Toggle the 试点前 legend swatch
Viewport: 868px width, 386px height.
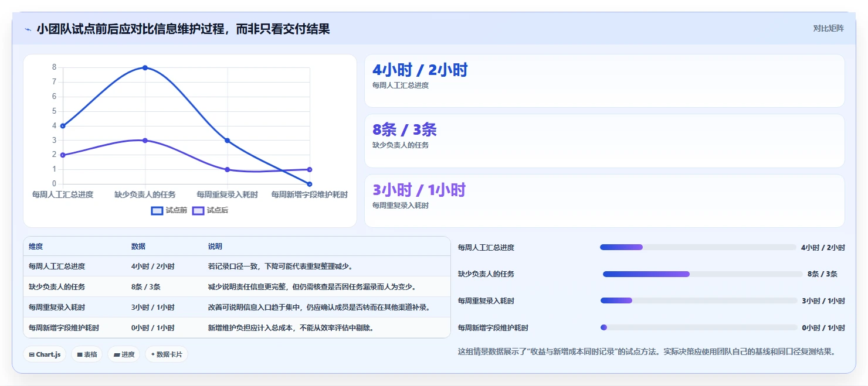click(x=157, y=210)
